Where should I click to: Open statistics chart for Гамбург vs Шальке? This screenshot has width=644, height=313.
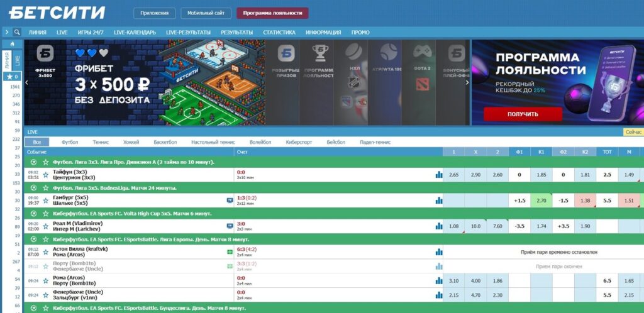pyautogui.click(x=439, y=200)
